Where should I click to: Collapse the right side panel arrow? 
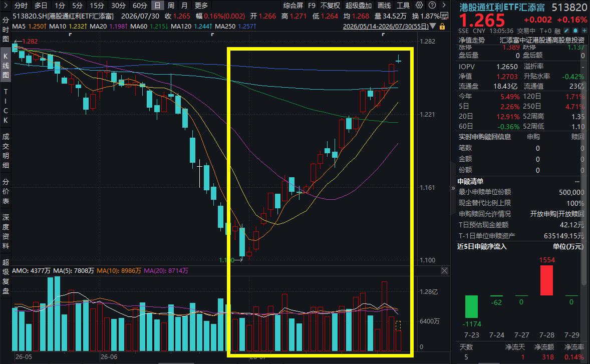pos(453,188)
